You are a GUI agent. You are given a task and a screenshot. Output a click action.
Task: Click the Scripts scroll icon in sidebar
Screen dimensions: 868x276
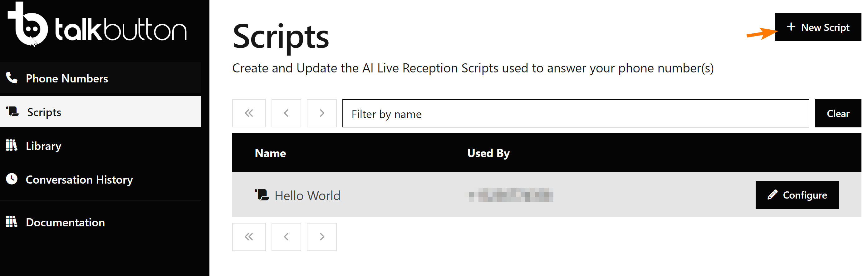[x=12, y=111]
